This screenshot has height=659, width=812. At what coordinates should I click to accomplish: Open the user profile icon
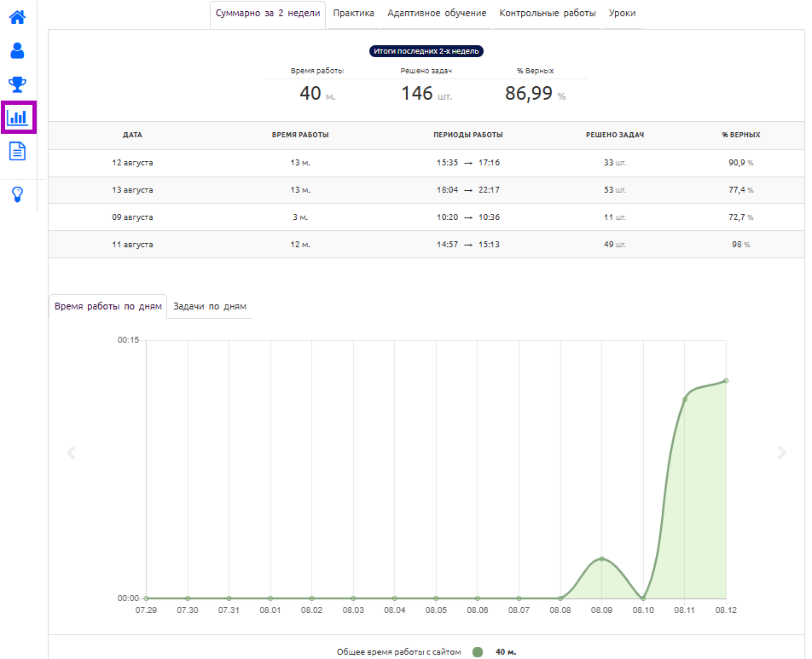point(18,51)
